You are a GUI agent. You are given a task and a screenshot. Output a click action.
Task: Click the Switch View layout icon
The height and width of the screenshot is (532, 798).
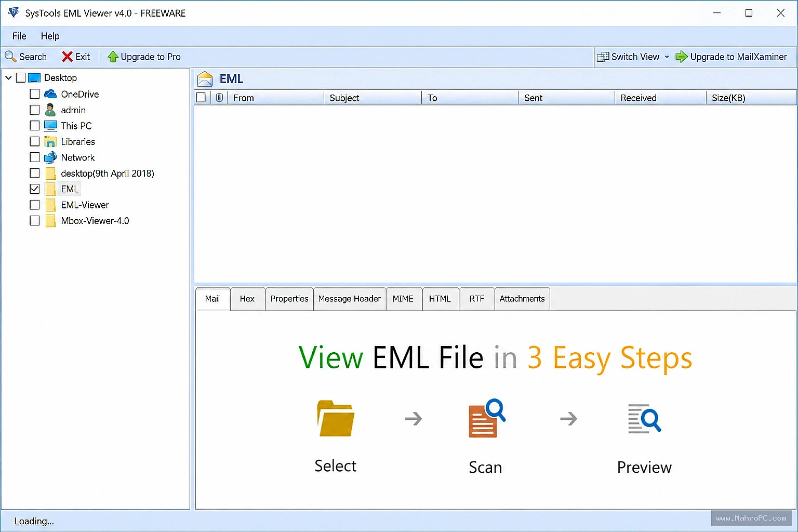click(x=603, y=57)
